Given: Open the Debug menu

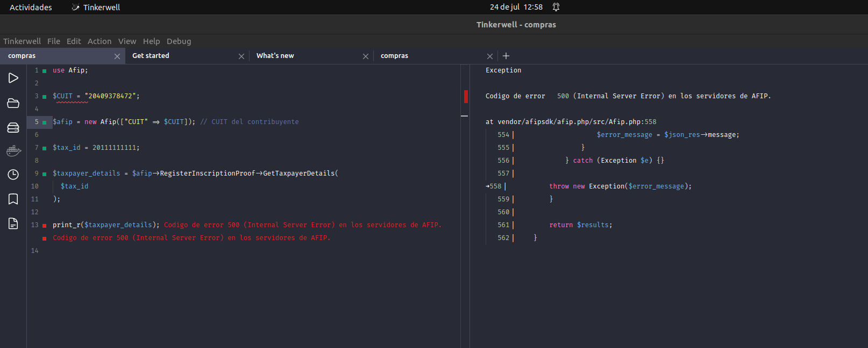Looking at the screenshot, I should pyautogui.click(x=179, y=41).
